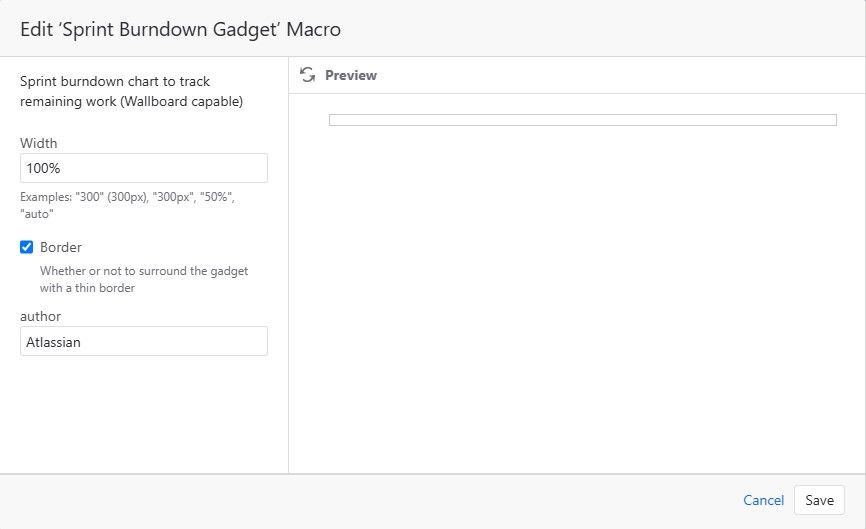Screen dimensions: 866x529
Task: Click the author field label
Action: click(40, 316)
